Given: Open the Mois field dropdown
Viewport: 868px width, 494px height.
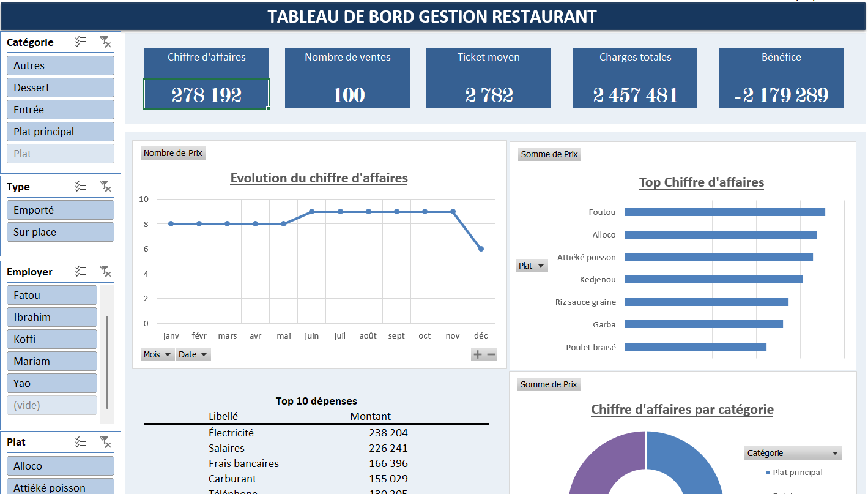Looking at the screenshot, I should [x=157, y=354].
